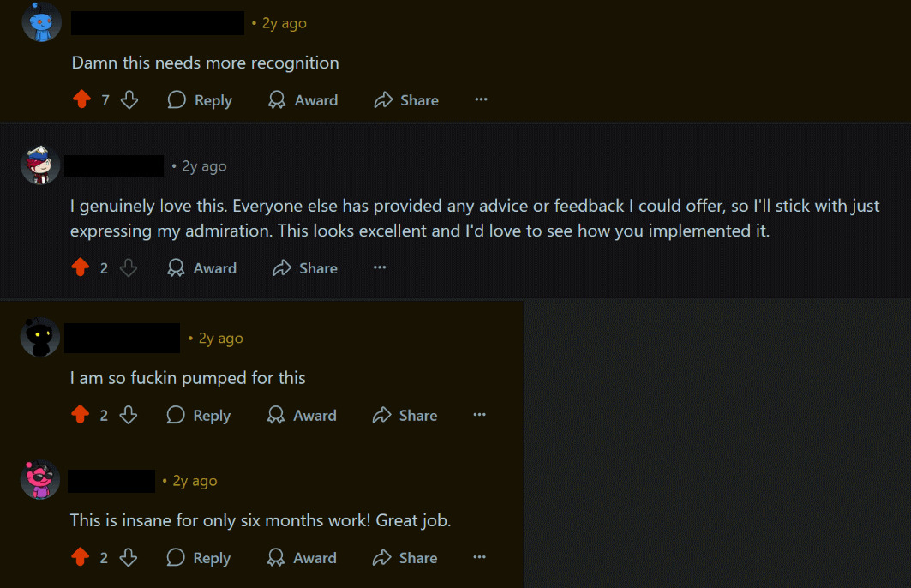This screenshot has width=911, height=588.
Task: Share the 'I genuinely love this' comment
Action: [305, 268]
